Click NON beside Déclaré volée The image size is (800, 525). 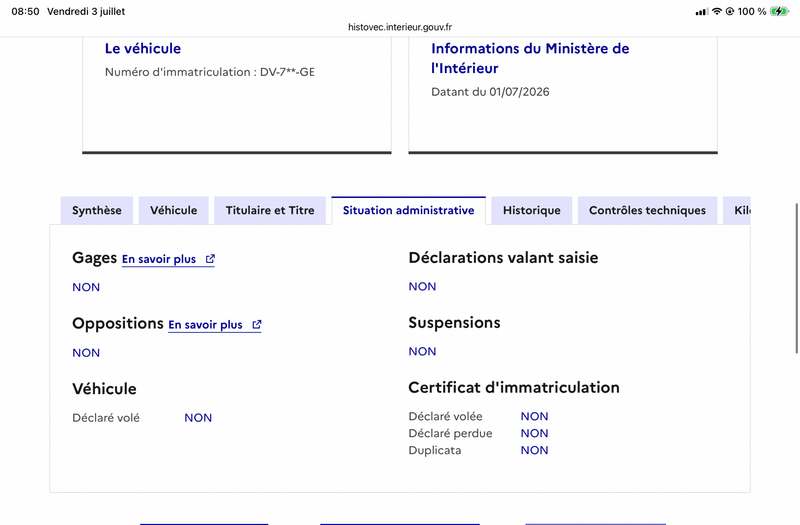[534, 416]
